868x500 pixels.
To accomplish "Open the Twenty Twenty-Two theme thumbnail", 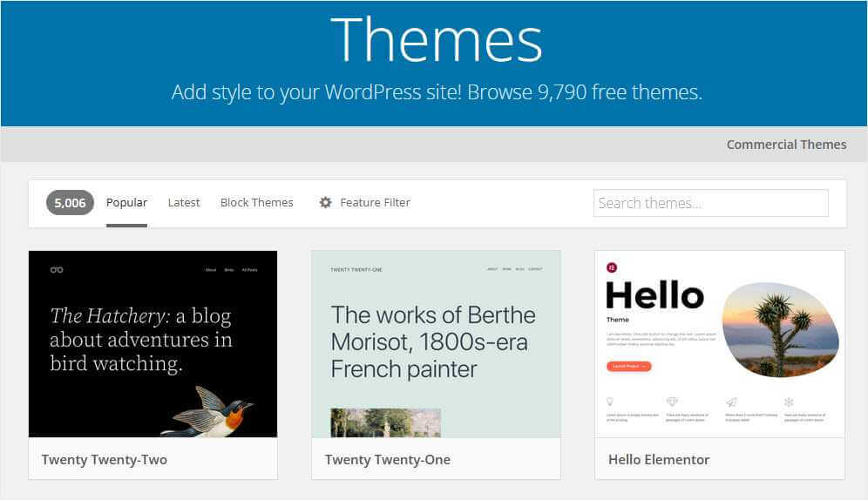I will (153, 344).
